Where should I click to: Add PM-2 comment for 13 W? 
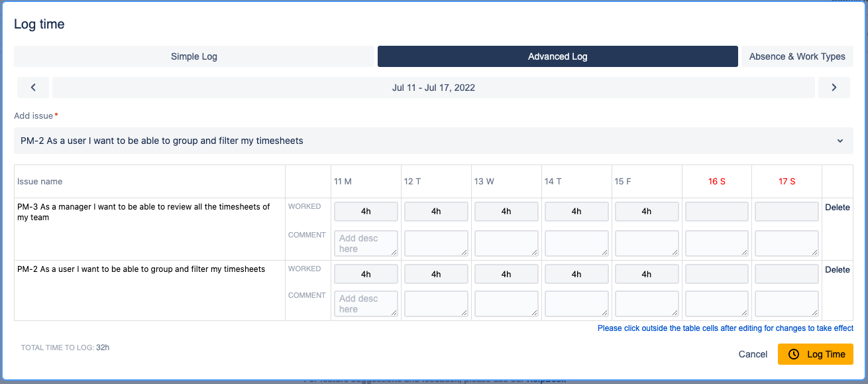coord(506,304)
